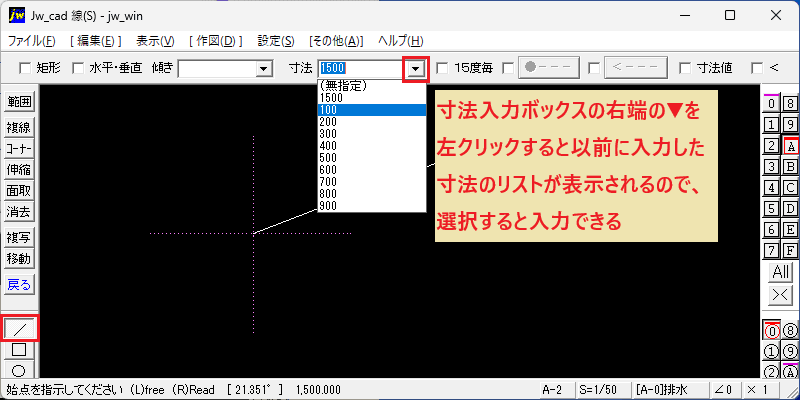The image size is (800, 400).
Task: Select layer group circle 0
Action: point(771,331)
